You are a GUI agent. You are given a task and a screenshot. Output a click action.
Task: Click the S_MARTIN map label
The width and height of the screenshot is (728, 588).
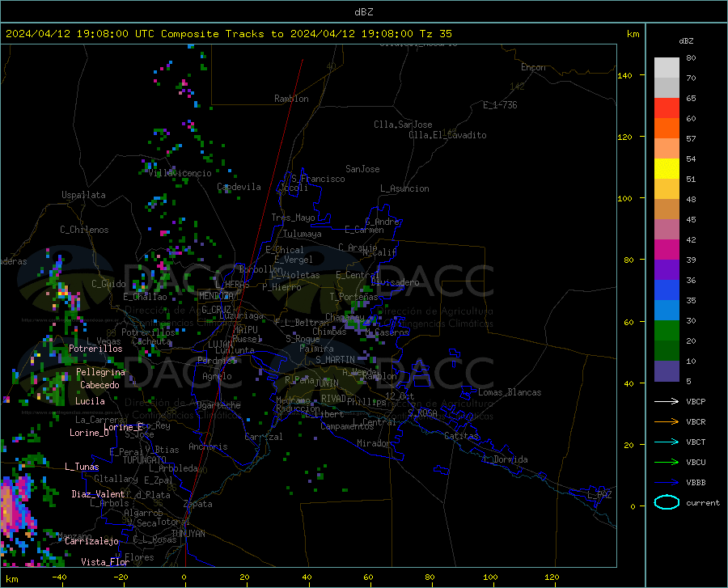pos(335,360)
